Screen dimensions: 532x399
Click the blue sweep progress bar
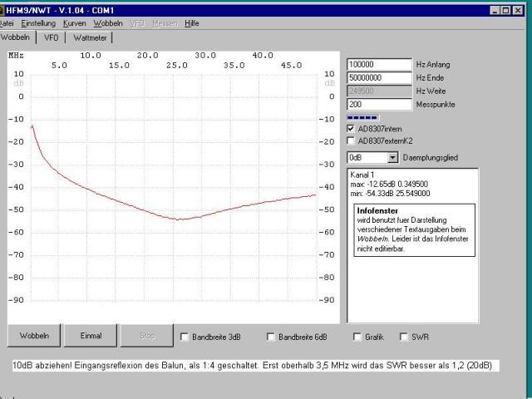(x=362, y=117)
